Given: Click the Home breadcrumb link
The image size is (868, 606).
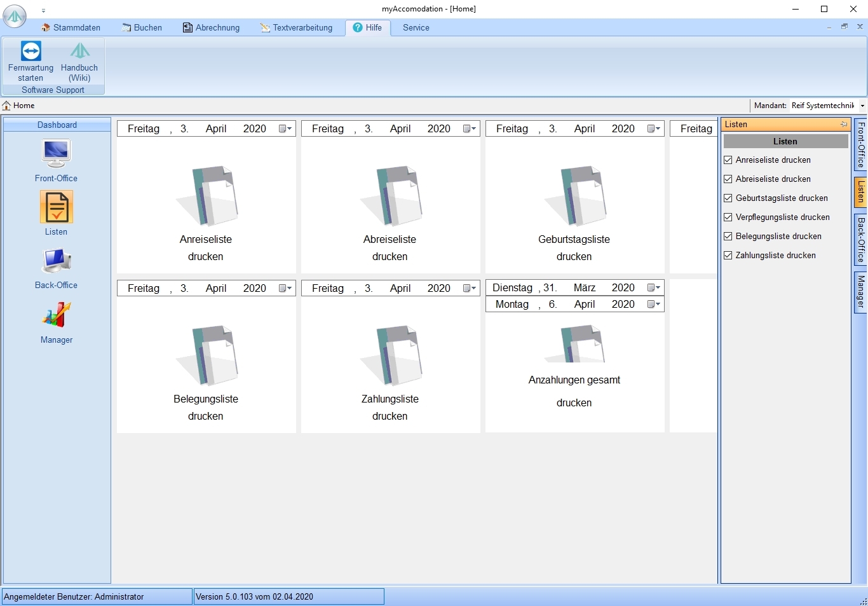Looking at the screenshot, I should tap(24, 106).
